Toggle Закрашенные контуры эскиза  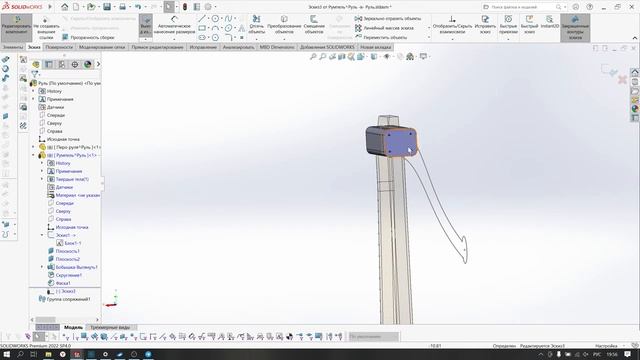[575, 27]
